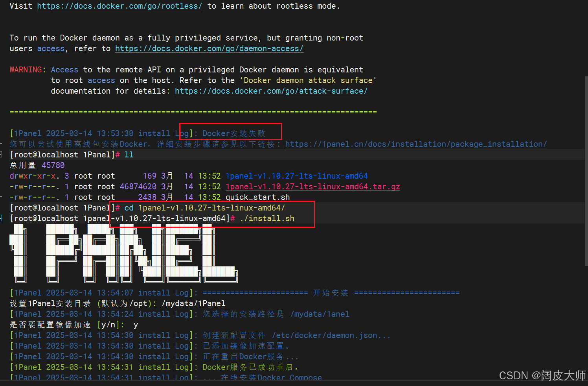Click the 1PANEL ASCII art logo
The width and height of the screenshot is (588, 386).
123,254
